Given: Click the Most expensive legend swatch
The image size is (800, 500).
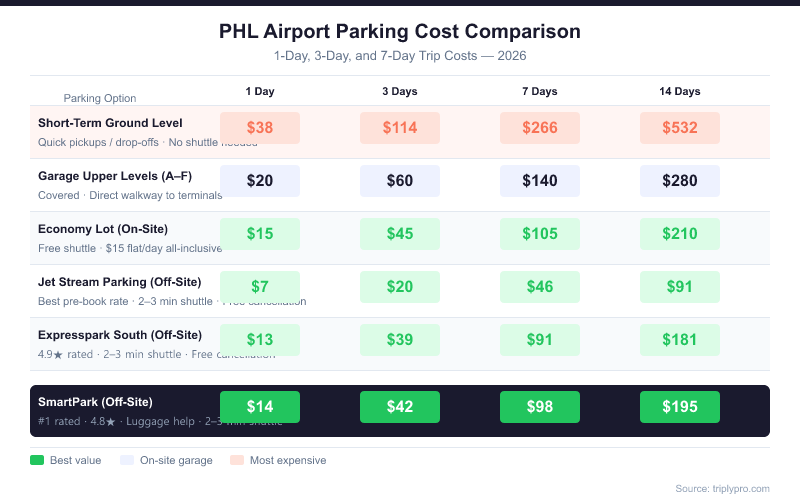Looking at the screenshot, I should [237, 460].
